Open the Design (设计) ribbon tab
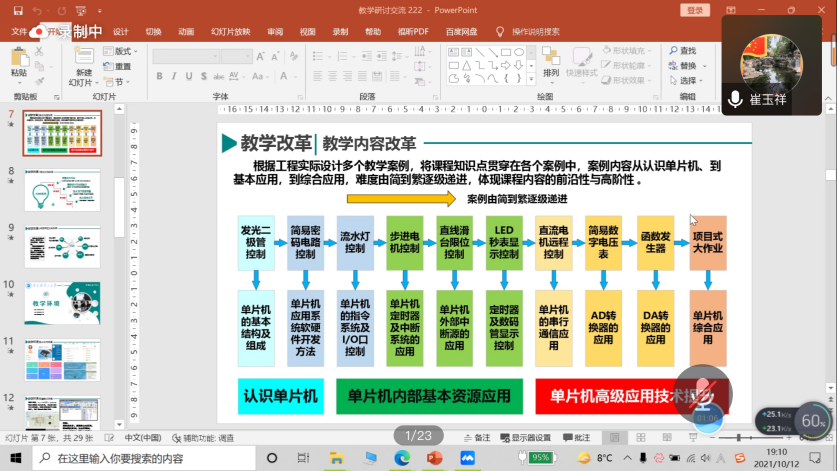 point(121,31)
